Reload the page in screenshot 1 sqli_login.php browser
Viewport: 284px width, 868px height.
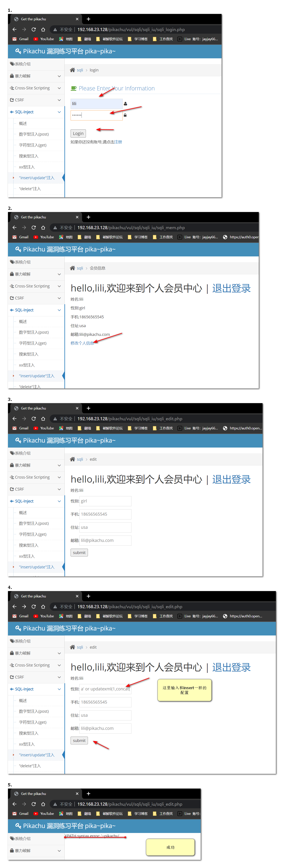click(34, 30)
